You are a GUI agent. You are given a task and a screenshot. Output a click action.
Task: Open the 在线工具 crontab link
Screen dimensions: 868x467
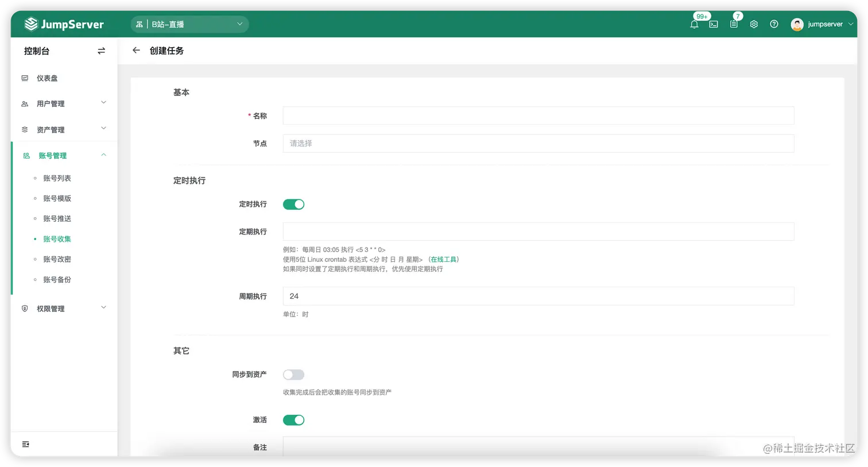(x=444, y=259)
